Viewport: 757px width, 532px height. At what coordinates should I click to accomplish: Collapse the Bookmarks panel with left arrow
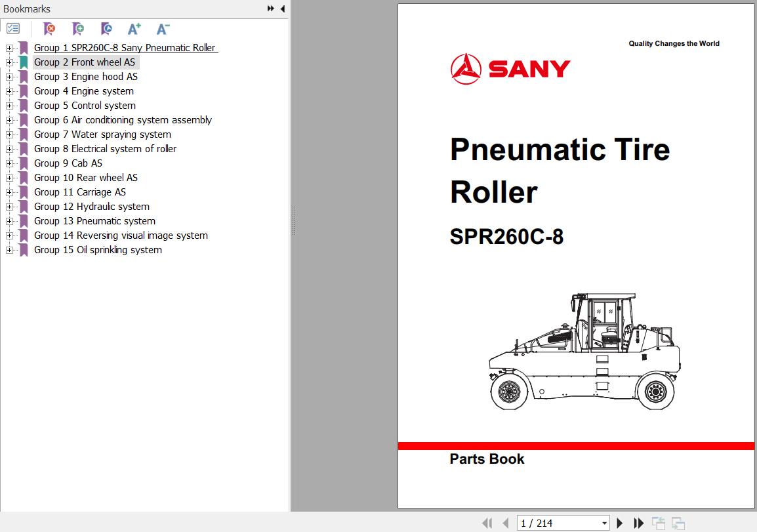[282, 9]
